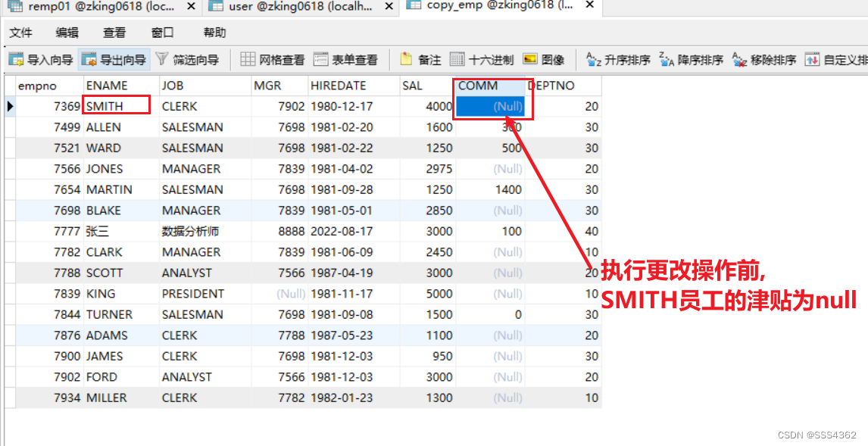The image size is (868, 446).
Task: Click the DEPTNO column header
Action: point(563,86)
